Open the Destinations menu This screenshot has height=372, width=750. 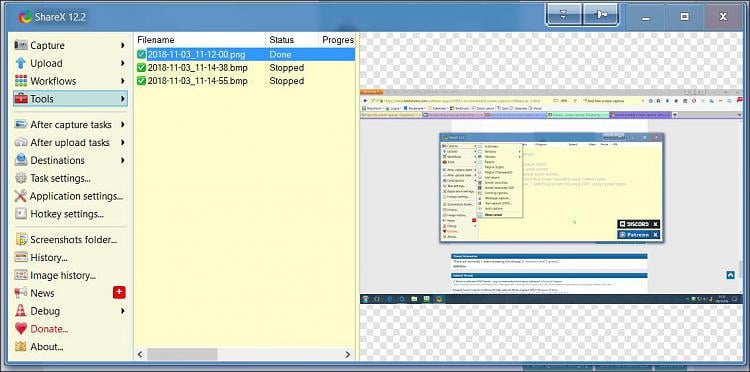pos(70,160)
